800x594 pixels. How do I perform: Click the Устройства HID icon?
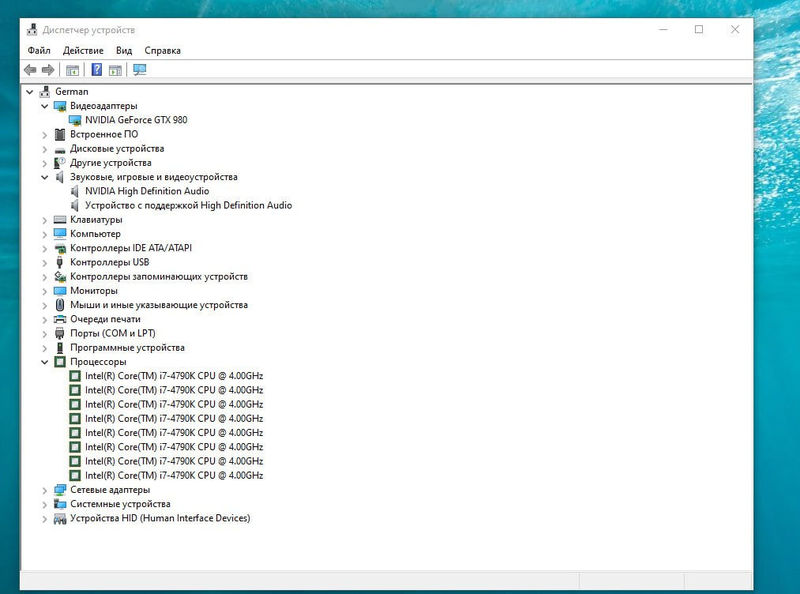(60, 518)
